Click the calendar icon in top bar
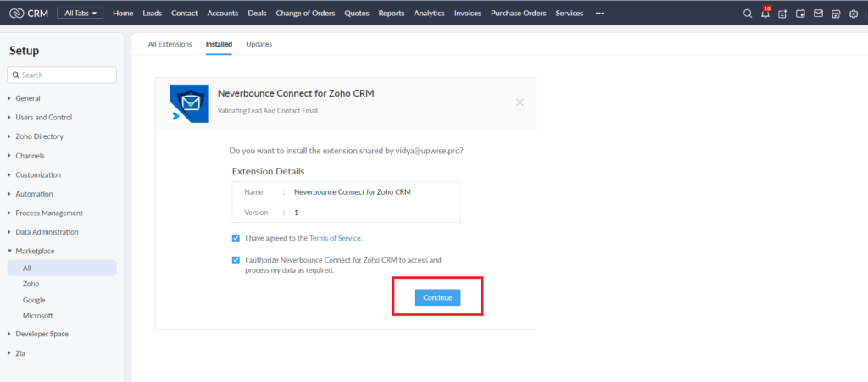 point(800,14)
